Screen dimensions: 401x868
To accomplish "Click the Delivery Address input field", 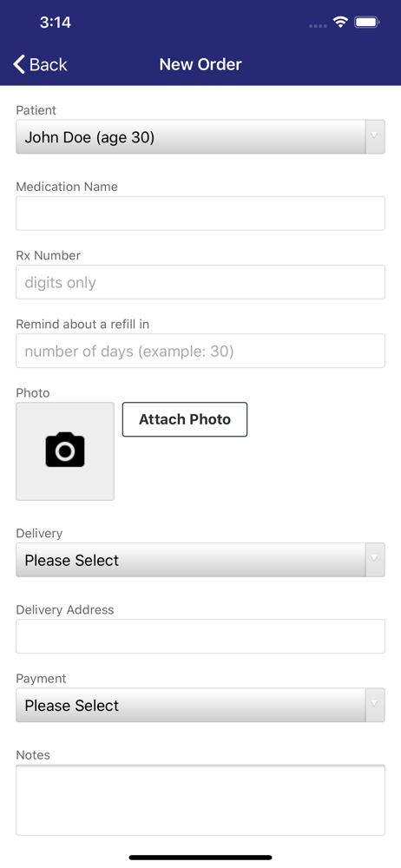I will coord(200,636).
